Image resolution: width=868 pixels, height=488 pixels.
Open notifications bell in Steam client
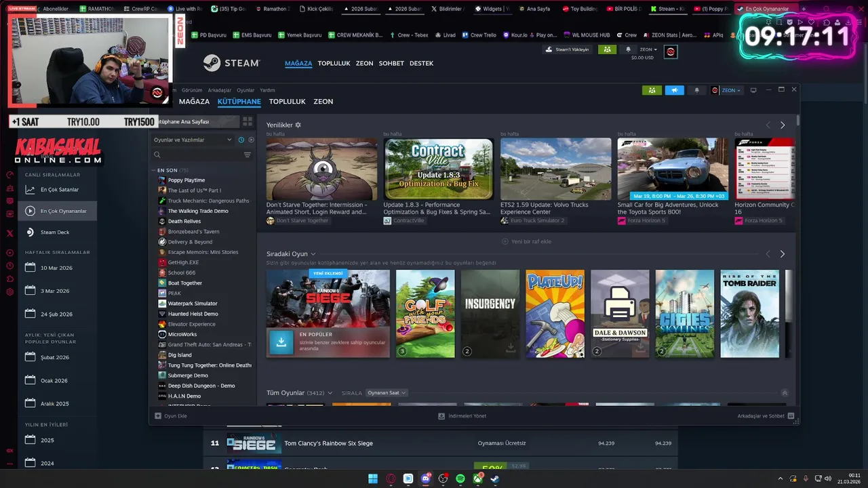696,90
